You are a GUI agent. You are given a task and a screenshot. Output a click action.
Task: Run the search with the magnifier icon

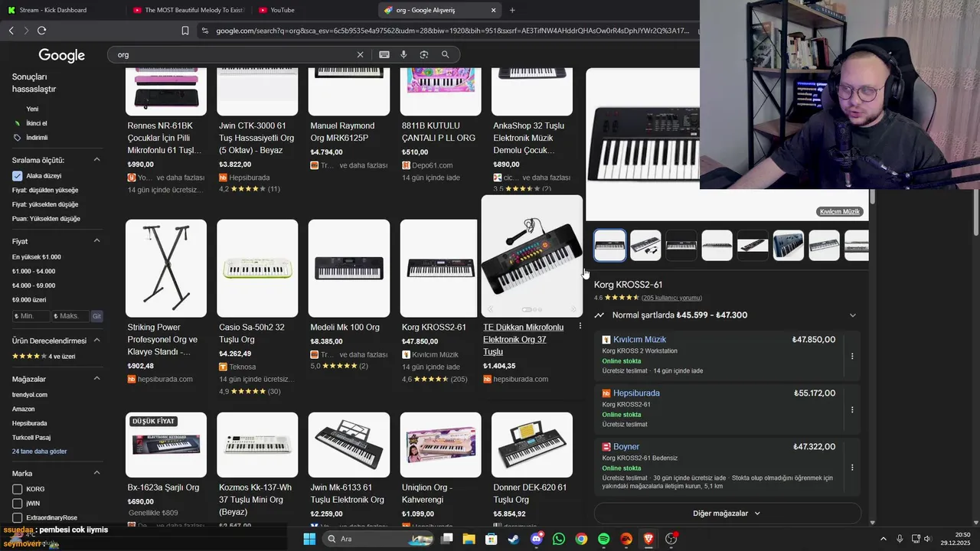tap(445, 54)
